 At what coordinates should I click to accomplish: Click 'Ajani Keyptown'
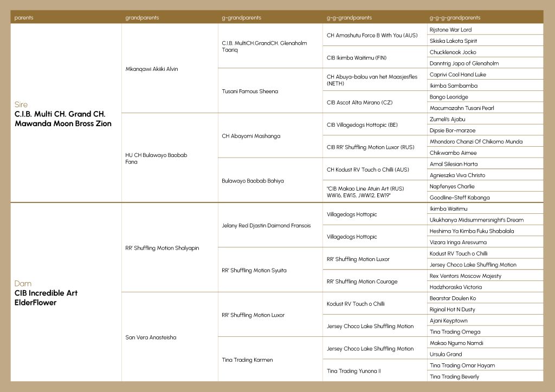point(448,321)
